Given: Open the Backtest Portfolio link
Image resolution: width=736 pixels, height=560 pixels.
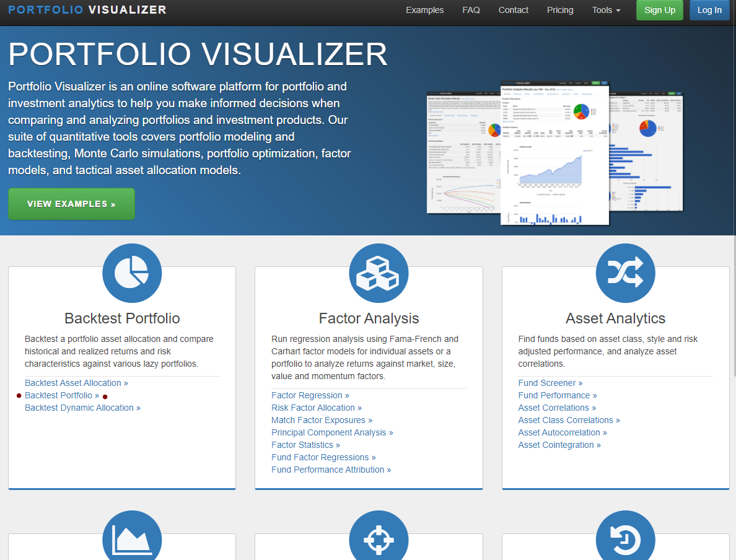Looking at the screenshot, I should point(62,395).
